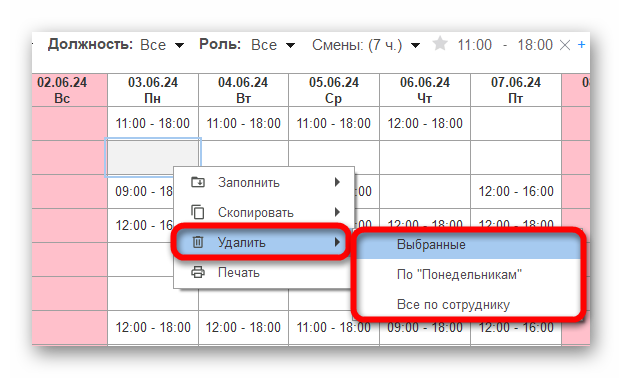
Task: Expand the Скопировать submenu arrow
Action: (x=337, y=212)
